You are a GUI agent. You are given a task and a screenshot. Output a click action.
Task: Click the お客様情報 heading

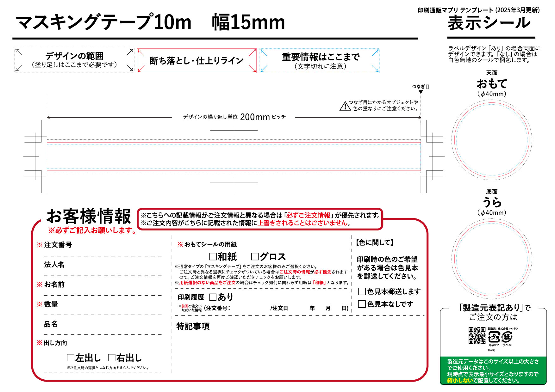89,216
